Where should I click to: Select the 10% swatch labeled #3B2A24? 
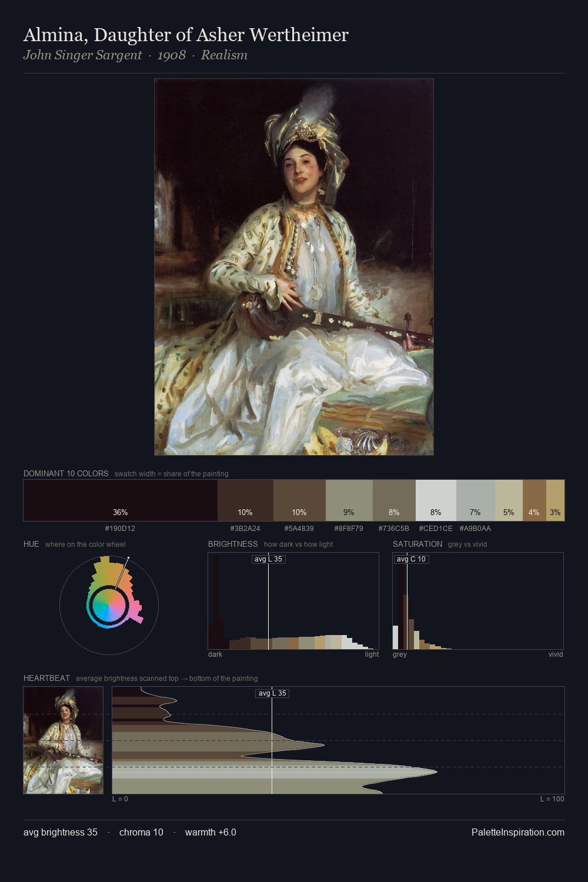tap(245, 500)
